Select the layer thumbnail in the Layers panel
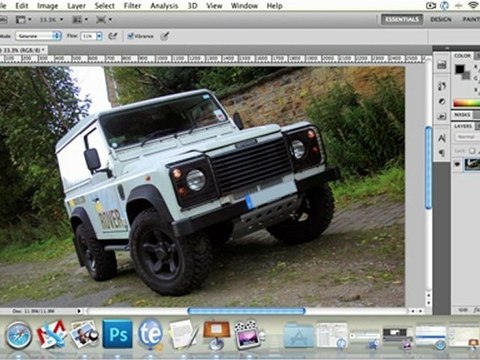Screen dimensions: 480x360 coord(472,164)
